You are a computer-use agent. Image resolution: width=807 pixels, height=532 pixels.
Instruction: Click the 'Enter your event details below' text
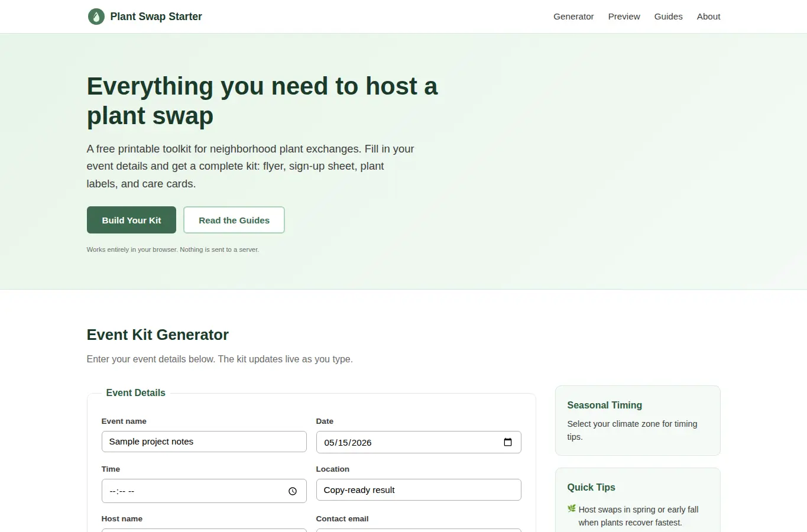[x=220, y=359]
